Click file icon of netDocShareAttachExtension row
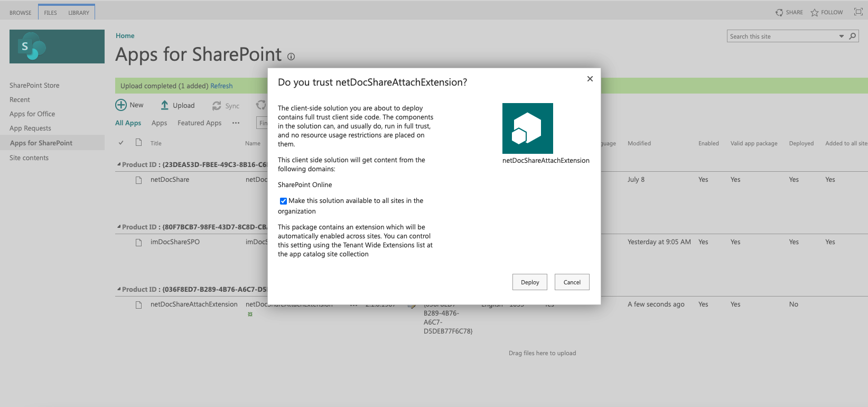Screen dimensions: 868x407 138,304
